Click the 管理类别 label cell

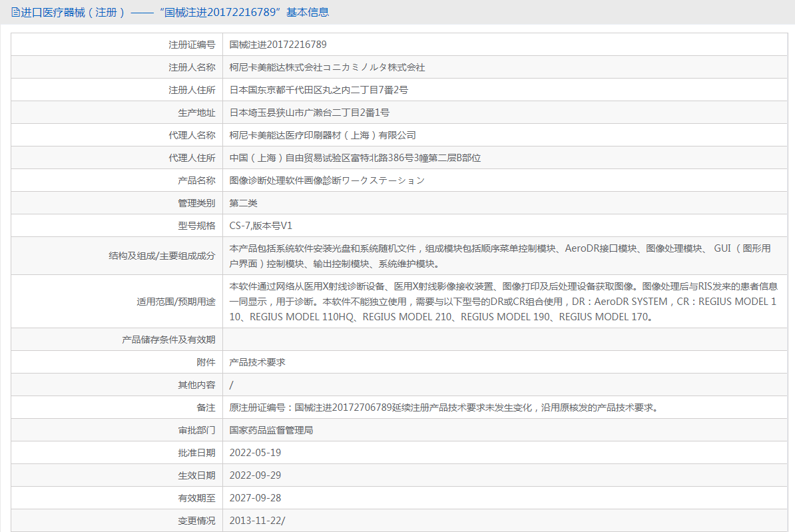point(117,203)
